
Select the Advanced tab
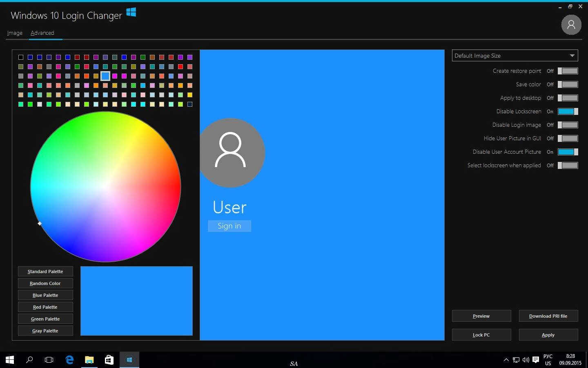coord(42,33)
